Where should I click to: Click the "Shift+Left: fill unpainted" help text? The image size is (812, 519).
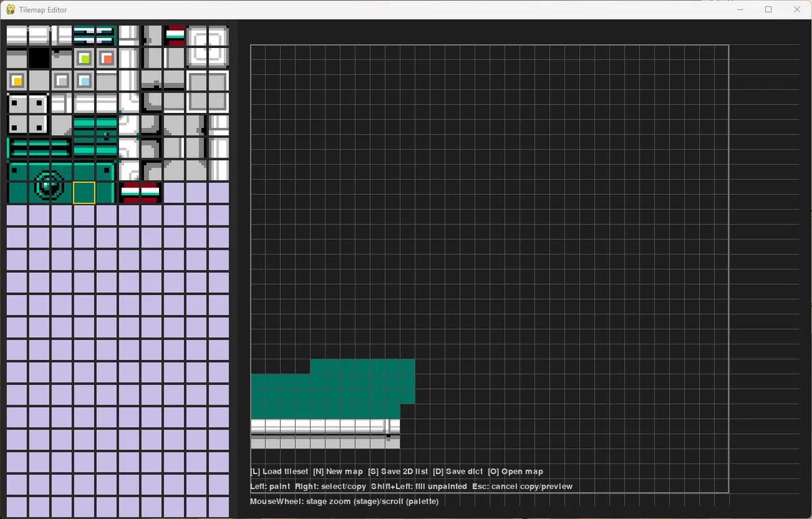pos(419,487)
